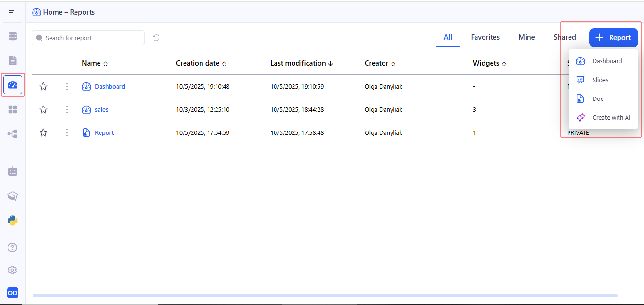Collapse the sidebar hamburger menu icon

(x=13, y=10)
